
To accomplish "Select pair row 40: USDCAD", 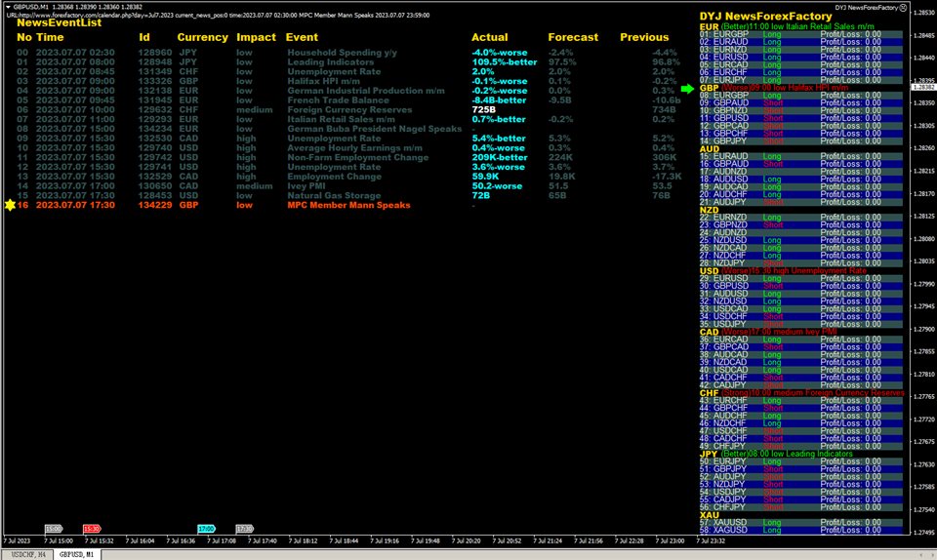I will click(800, 370).
